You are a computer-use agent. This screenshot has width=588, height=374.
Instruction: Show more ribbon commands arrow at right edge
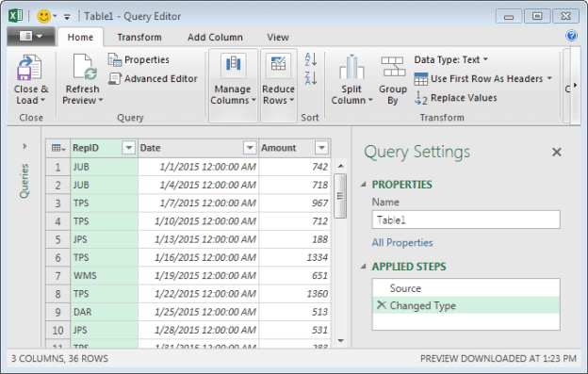[x=575, y=86]
